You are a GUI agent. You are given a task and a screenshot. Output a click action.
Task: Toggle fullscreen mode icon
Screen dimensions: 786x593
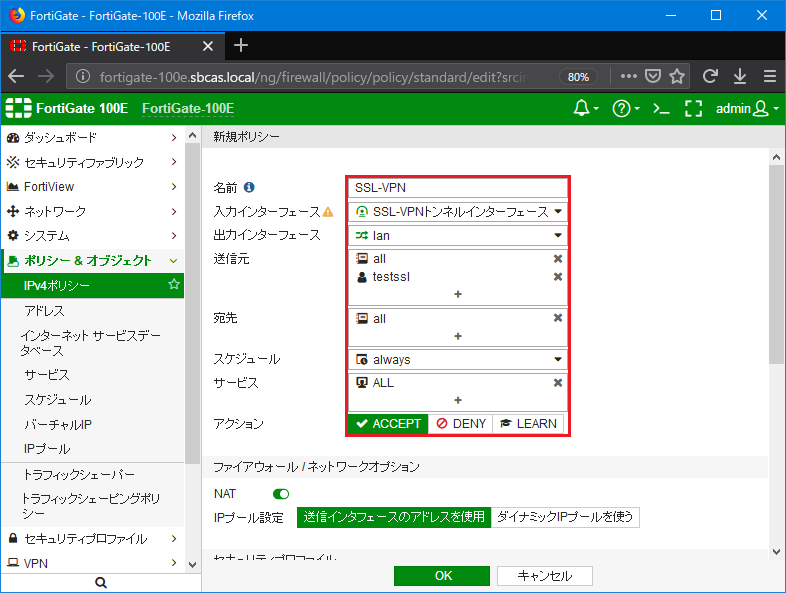(693, 108)
